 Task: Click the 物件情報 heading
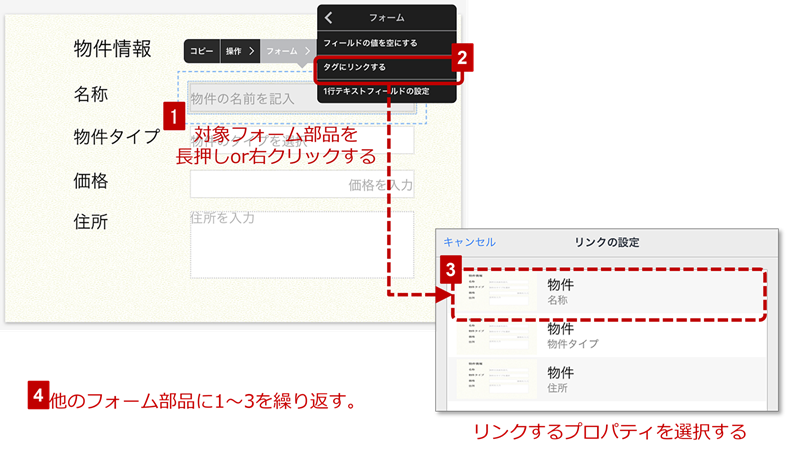112,49
